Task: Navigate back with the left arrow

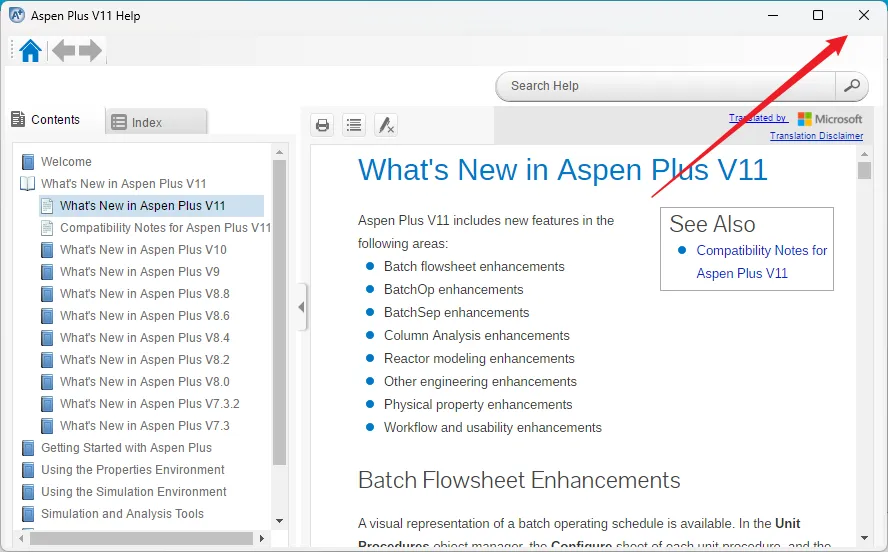Action: point(63,50)
